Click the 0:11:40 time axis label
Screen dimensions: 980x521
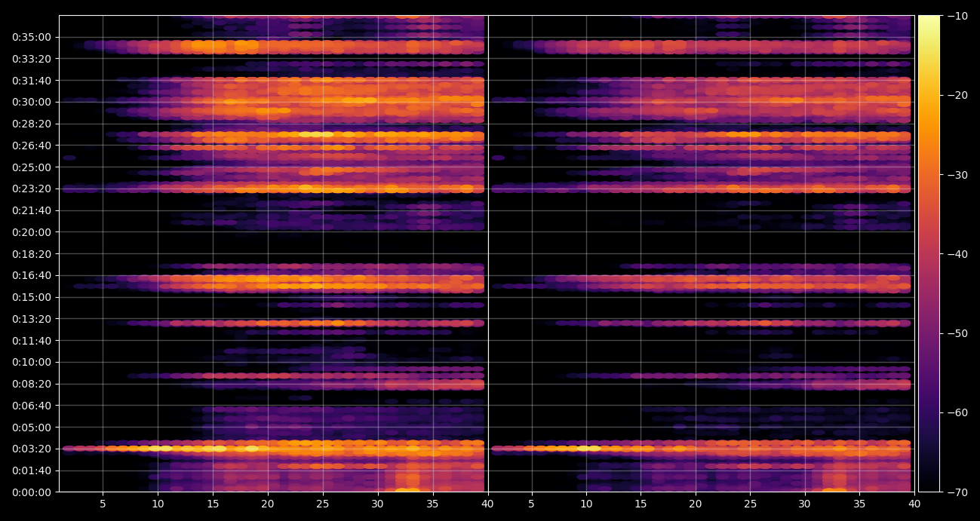point(31,341)
